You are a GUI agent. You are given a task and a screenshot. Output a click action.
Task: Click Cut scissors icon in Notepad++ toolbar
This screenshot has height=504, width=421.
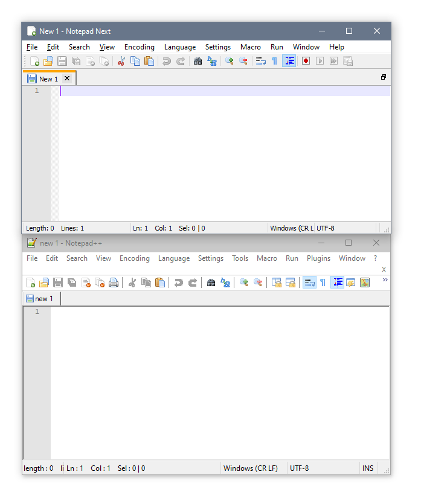(132, 282)
